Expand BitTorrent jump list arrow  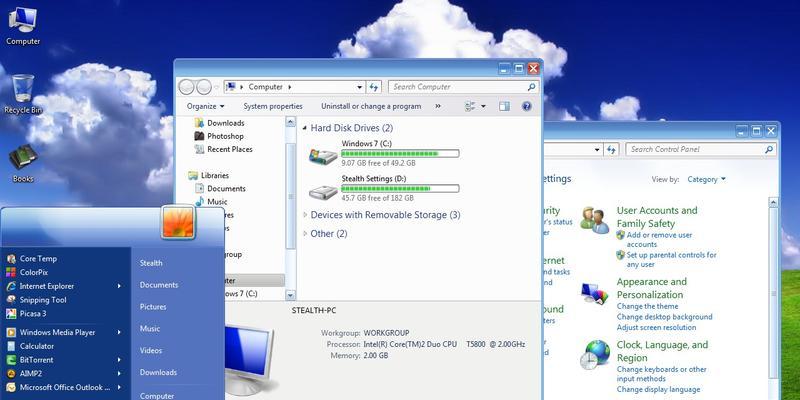tap(119, 360)
